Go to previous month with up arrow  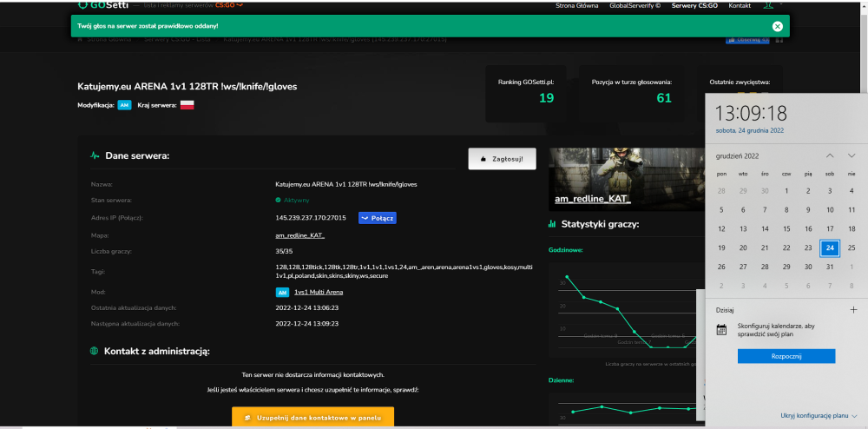pos(830,156)
